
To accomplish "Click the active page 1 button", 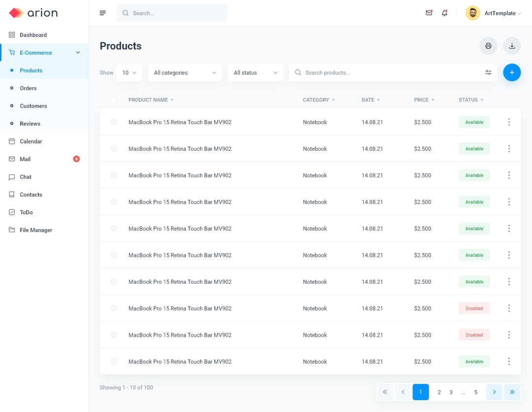I will 421,392.
